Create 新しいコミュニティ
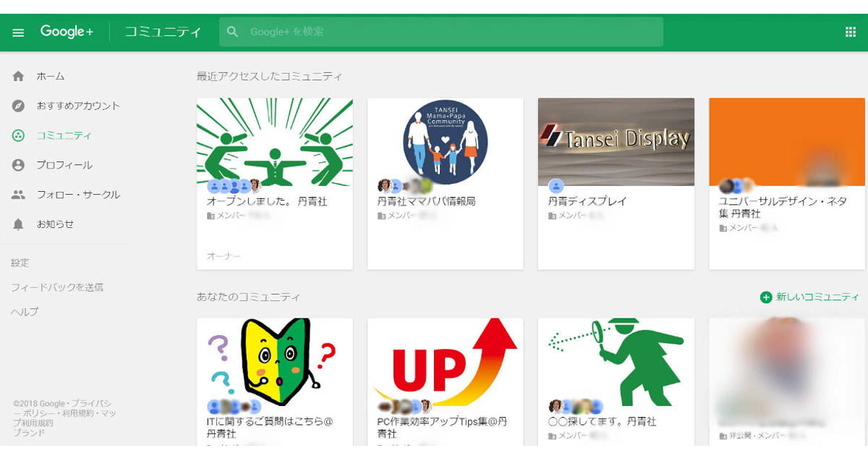This screenshot has height=456, width=868. pos(809,297)
